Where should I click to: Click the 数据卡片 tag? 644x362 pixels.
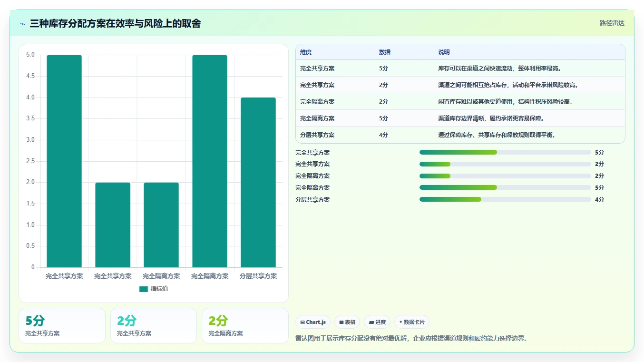[x=412, y=322]
